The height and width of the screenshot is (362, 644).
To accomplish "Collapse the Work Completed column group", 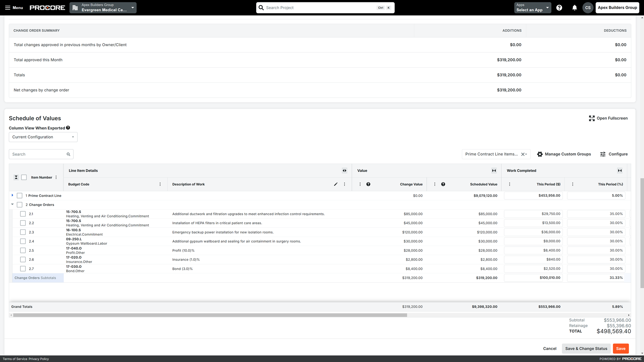I will (620, 171).
